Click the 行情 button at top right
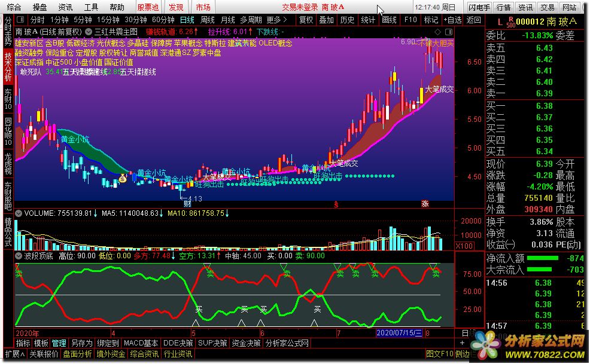This screenshot has height=364, width=590. coord(503,7)
